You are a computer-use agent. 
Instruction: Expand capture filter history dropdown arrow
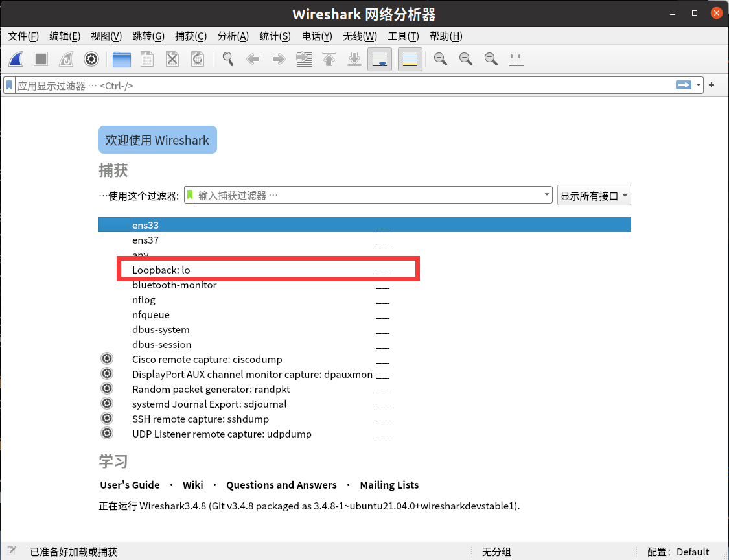coord(547,195)
